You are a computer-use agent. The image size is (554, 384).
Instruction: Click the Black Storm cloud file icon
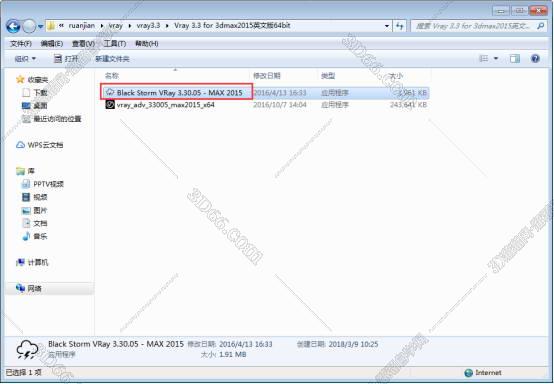(110, 92)
